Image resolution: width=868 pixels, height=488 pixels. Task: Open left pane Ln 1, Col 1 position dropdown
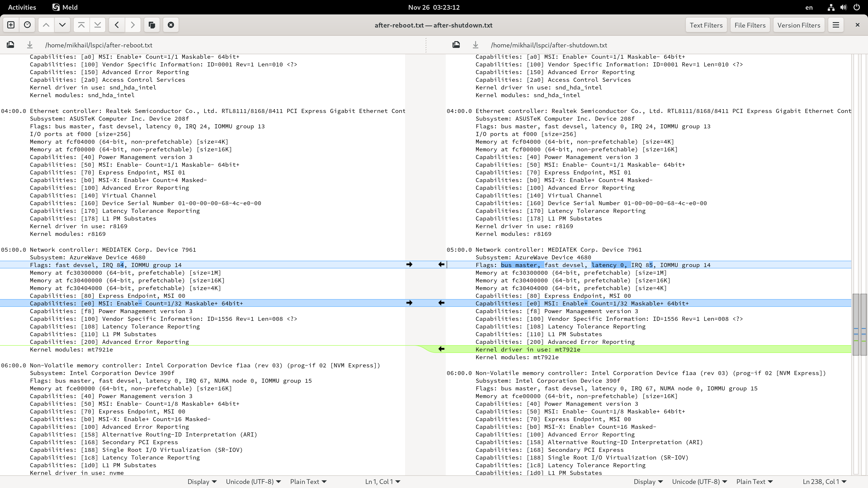[x=383, y=482]
